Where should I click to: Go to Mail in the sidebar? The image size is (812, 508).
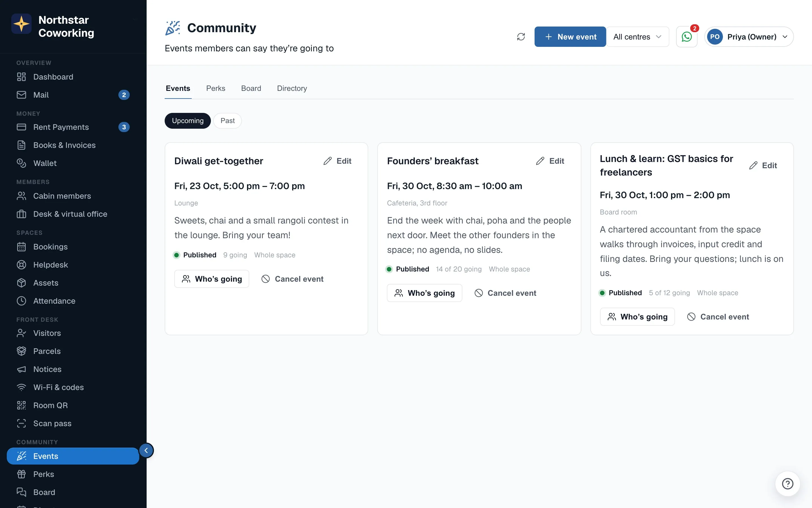pos(73,95)
